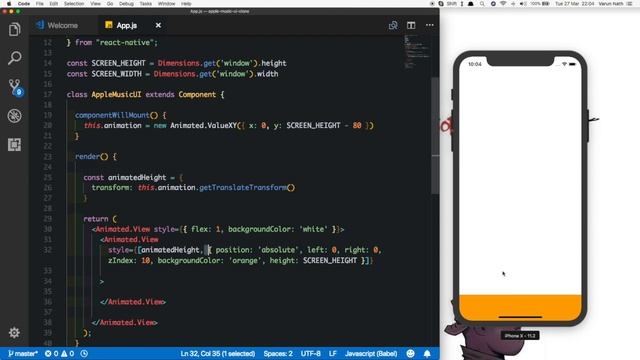Screen dimensions: 640x360
Task: Click 'componentWillMount' on line 19
Action: tap(112, 115)
